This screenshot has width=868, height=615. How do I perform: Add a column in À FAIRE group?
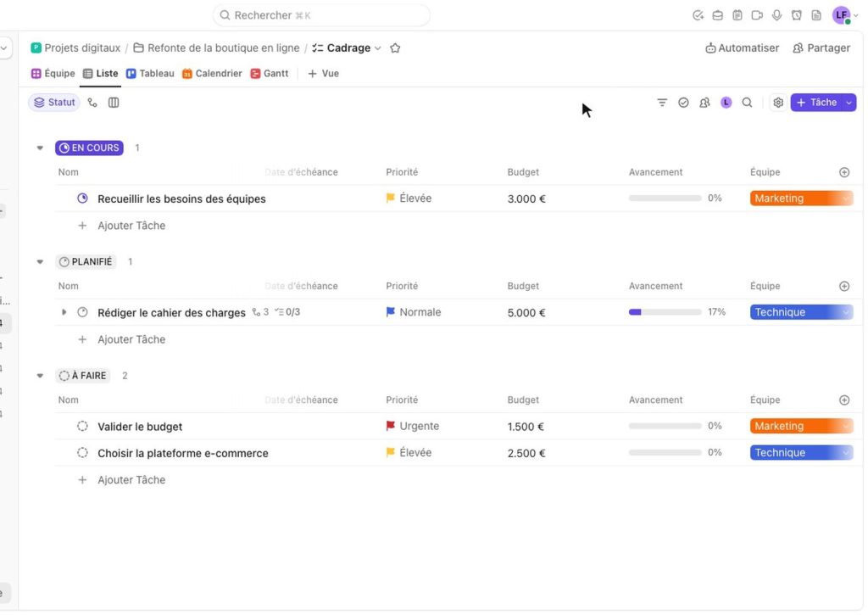pyautogui.click(x=844, y=400)
